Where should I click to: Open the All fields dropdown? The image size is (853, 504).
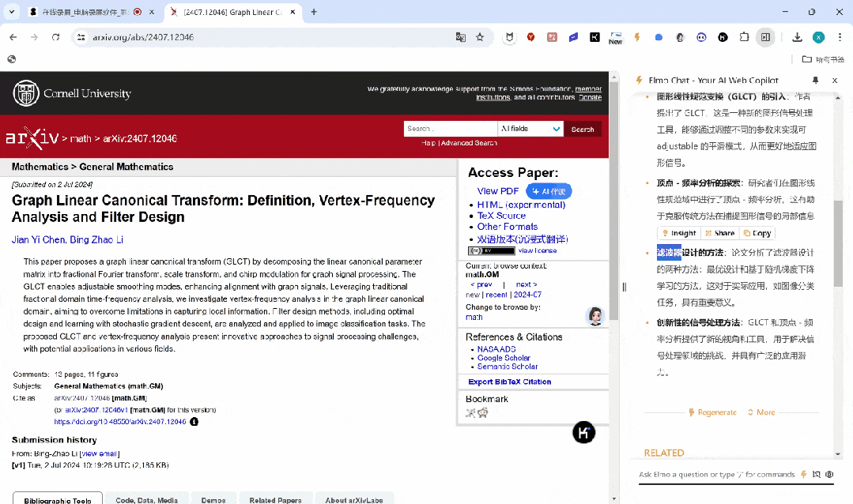coord(530,129)
